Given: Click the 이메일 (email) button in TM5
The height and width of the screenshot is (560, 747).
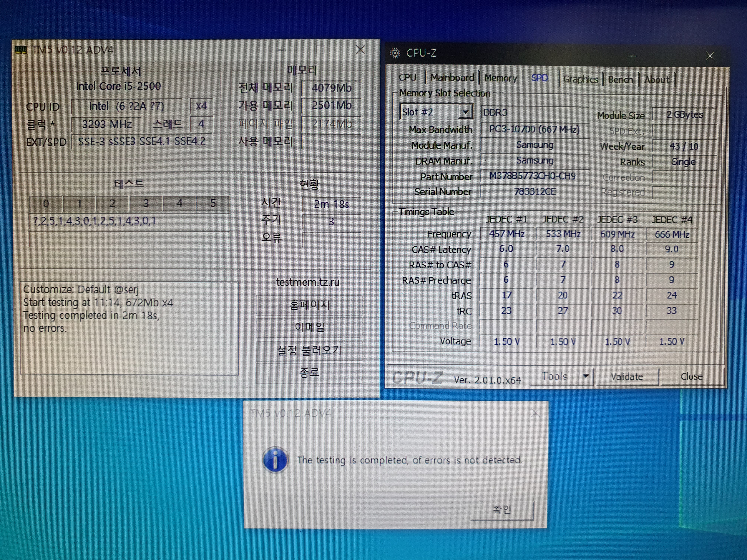Looking at the screenshot, I should tap(309, 327).
